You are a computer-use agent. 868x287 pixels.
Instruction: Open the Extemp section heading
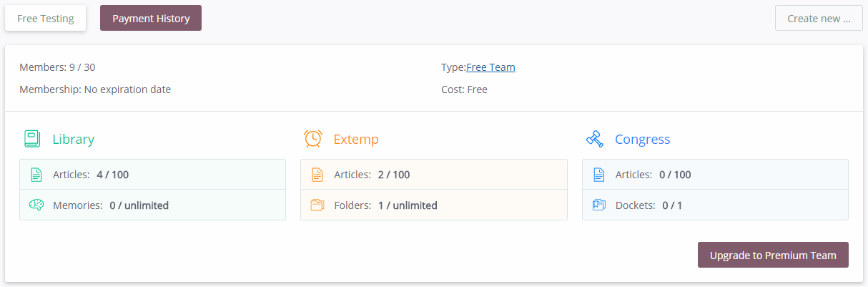pos(356,140)
